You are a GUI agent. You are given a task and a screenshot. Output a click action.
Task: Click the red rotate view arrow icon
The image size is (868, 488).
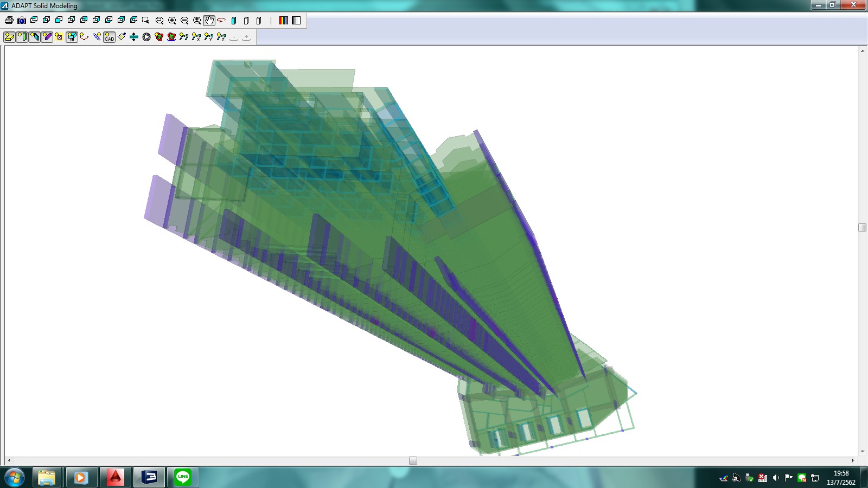click(221, 21)
